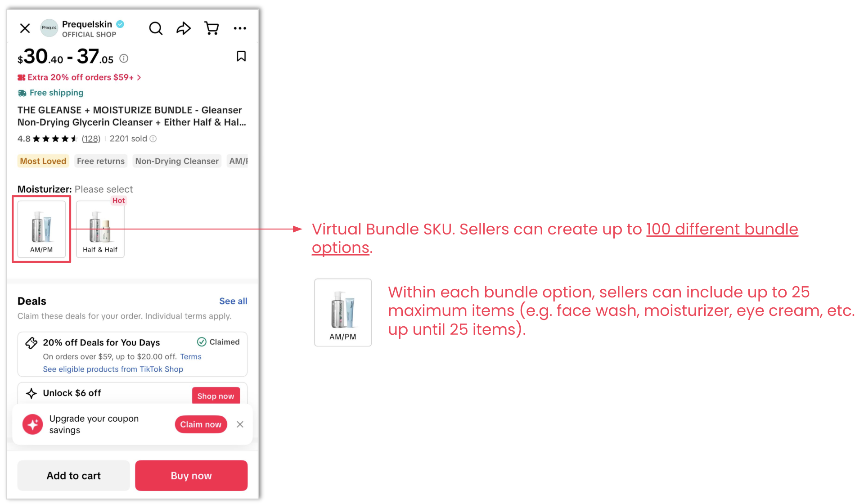The width and height of the screenshot is (864, 504).
Task: Bookmark this product bundle
Action: (241, 56)
